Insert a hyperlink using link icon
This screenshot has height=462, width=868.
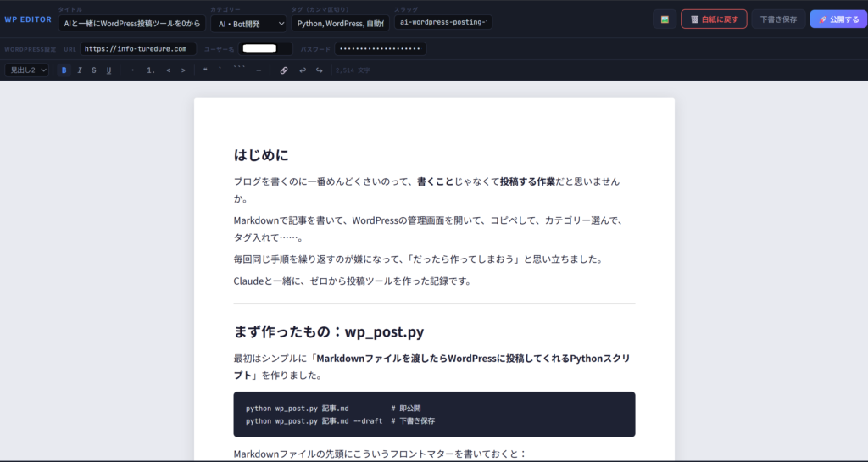coord(284,70)
